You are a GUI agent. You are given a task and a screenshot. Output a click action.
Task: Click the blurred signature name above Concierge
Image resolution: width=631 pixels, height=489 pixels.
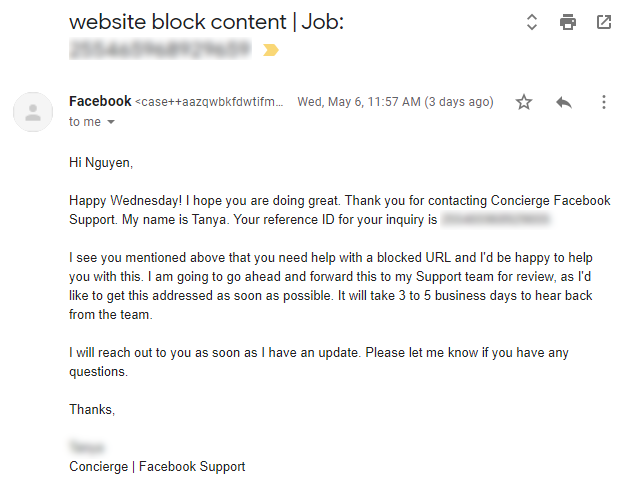[87, 448]
